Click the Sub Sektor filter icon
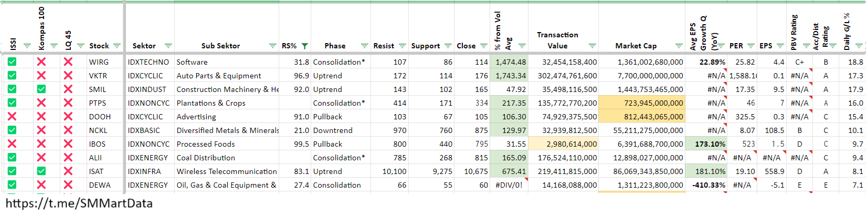Screen dimensions: 868x215 (272, 46)
